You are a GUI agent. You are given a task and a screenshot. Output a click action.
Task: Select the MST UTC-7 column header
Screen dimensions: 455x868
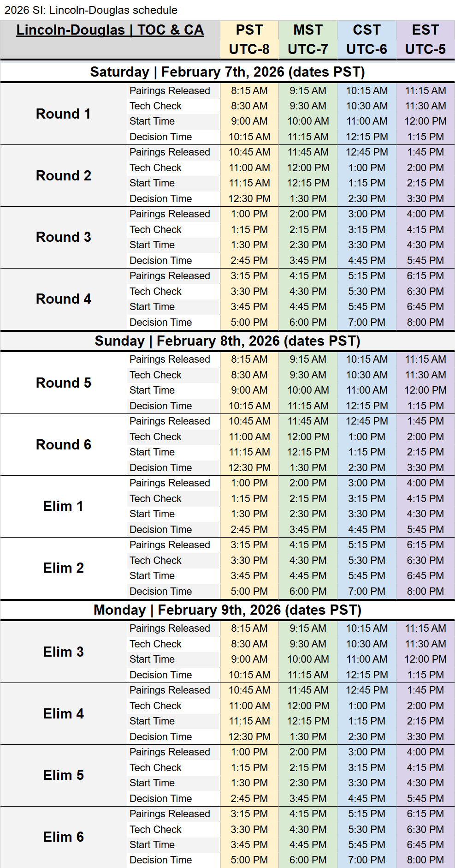click(x=308, y=40)
